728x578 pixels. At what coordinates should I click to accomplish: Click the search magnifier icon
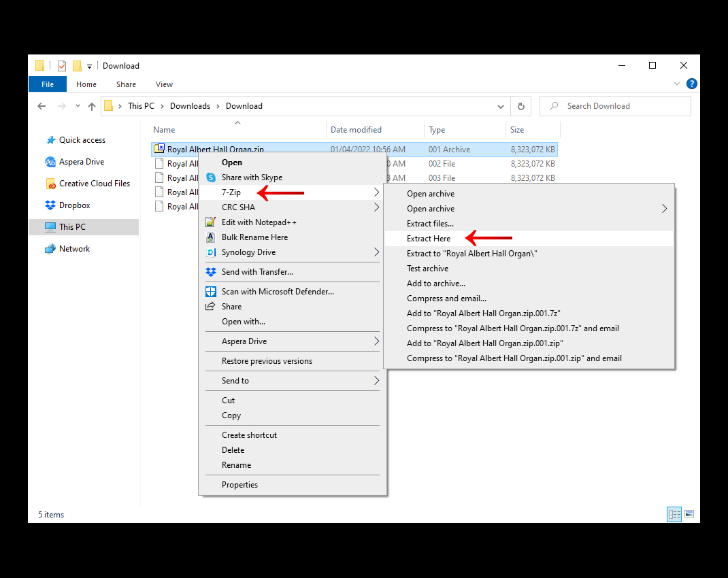[554, 106]
